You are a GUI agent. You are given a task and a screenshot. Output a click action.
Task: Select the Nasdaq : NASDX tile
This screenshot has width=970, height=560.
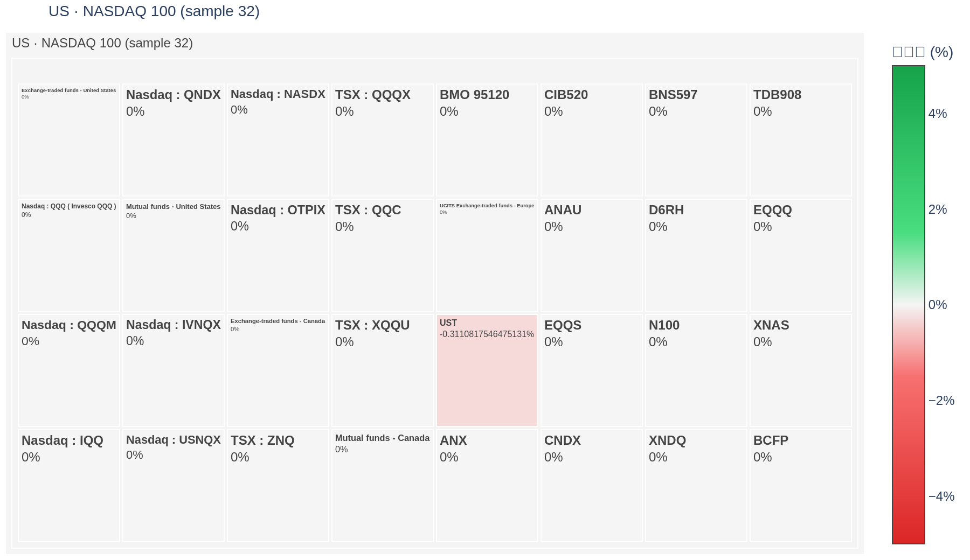point(278,140)
